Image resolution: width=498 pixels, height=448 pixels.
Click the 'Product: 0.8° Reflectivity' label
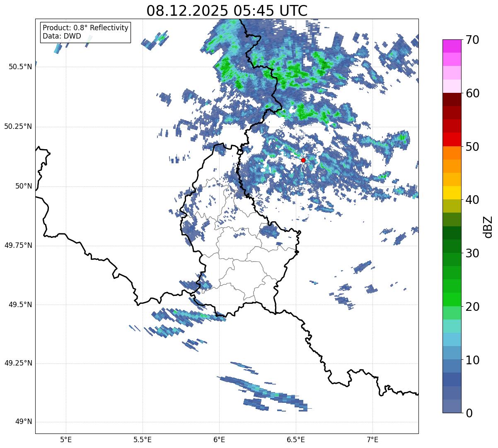86,28
